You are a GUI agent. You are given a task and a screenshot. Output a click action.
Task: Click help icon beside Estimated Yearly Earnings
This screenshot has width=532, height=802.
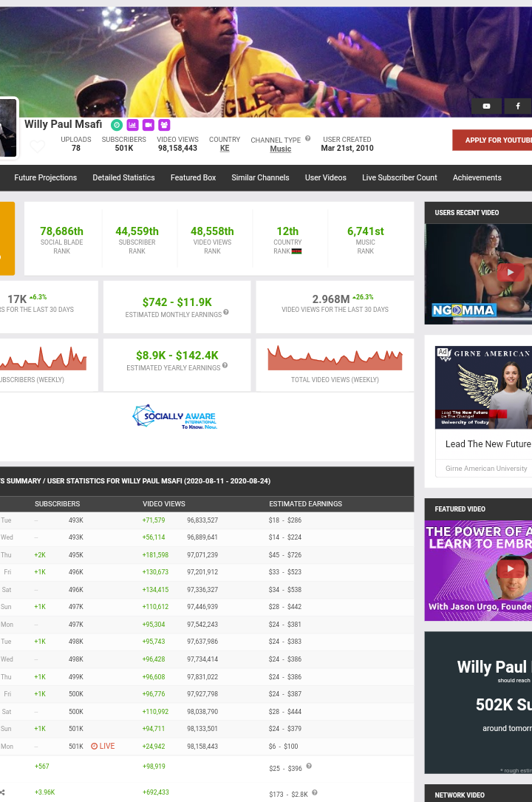pyautogui.click(x=225, y=365)
